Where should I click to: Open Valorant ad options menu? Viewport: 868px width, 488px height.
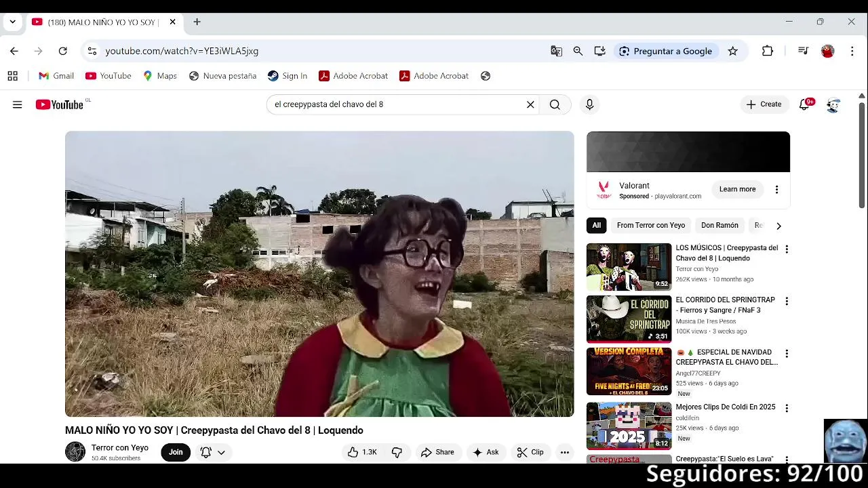(776, 190)
